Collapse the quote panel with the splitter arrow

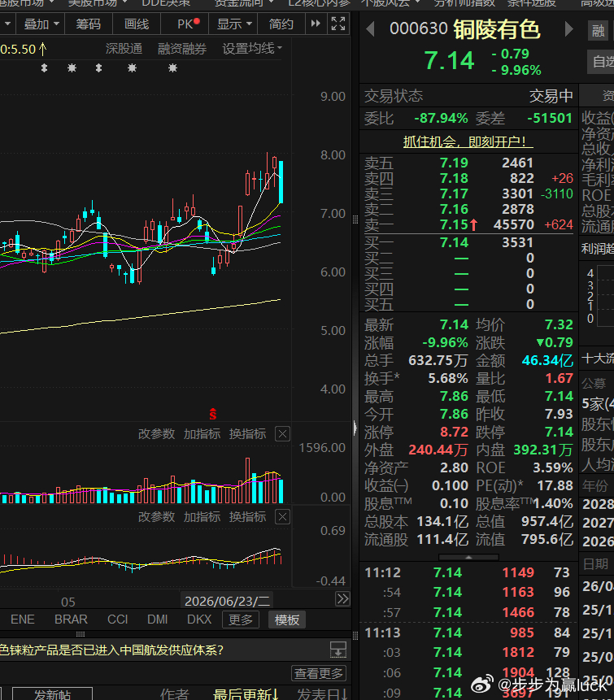pyautogui.click(x=355, y=428)
